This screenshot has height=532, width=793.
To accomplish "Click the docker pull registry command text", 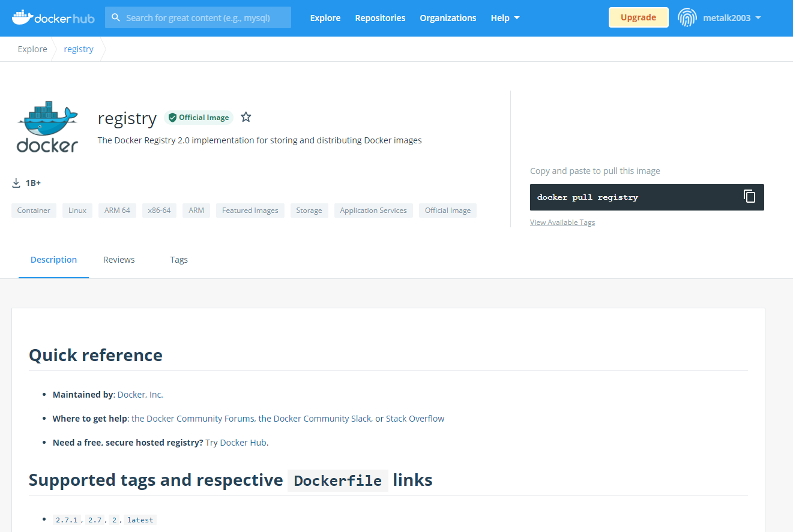I will (588, 197).
